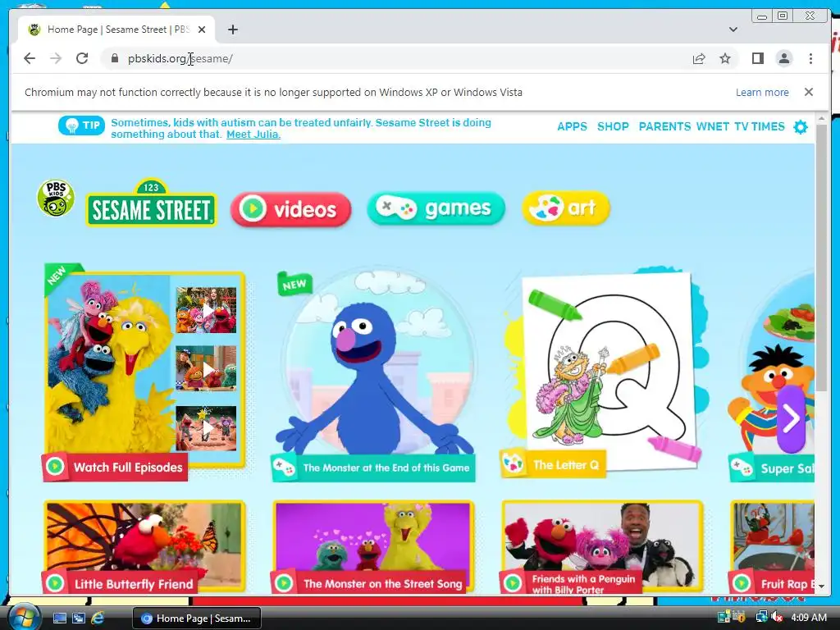Click the blue settings gear icon
Viewport: 840px width, 630px height.
[801, 127]
